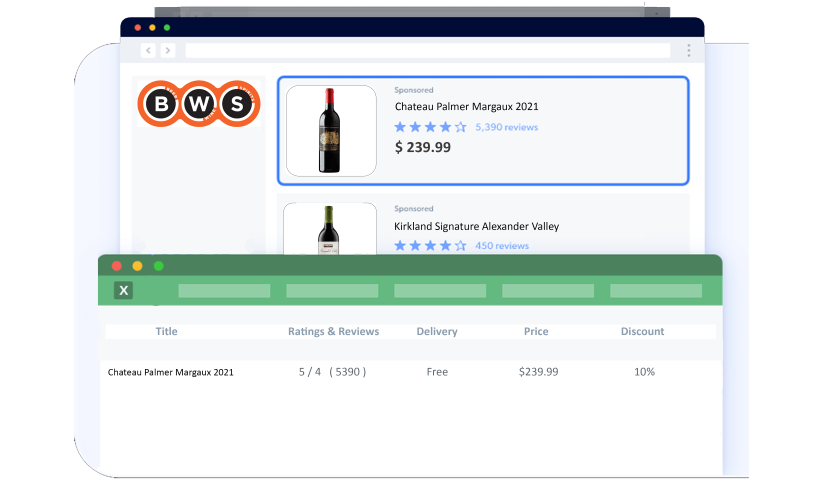
Task: Click the Excel X icon in spreadsheet
Action: point(123,290)
